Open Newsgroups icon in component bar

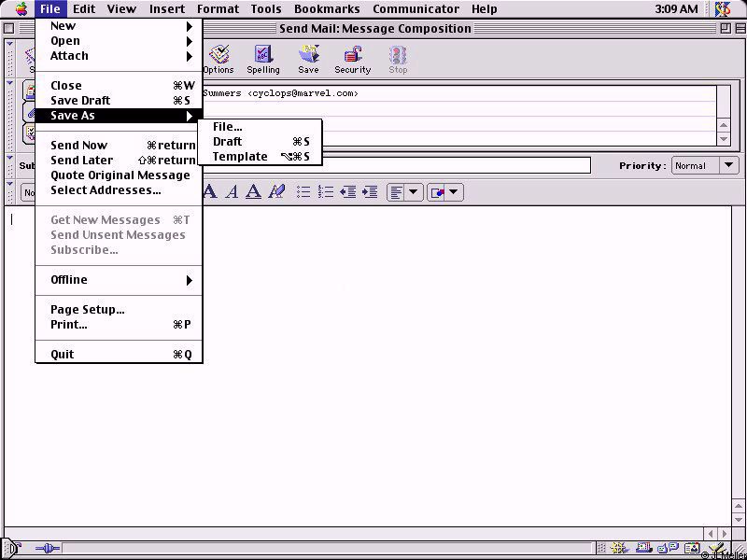669,549
